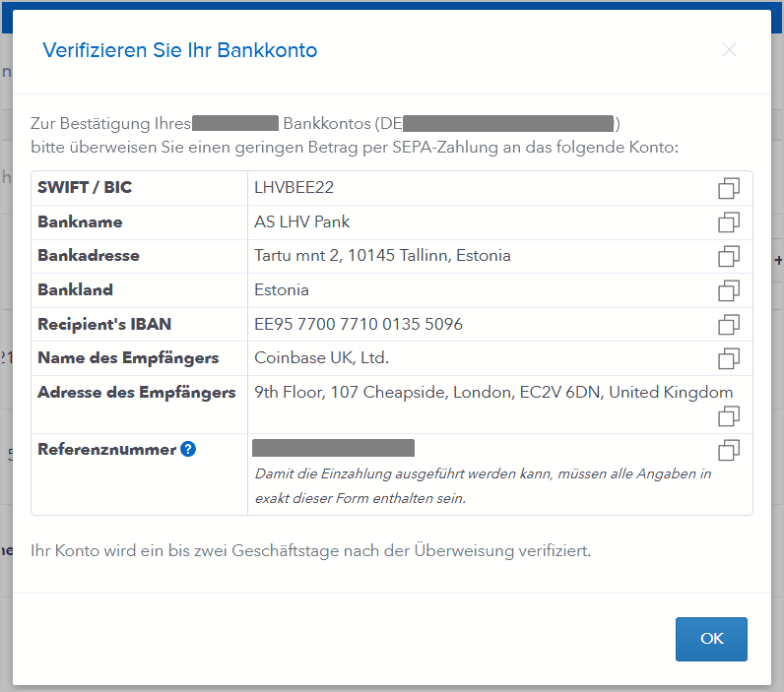Open the Referenznummer help question mark

[x=188, y=449]
